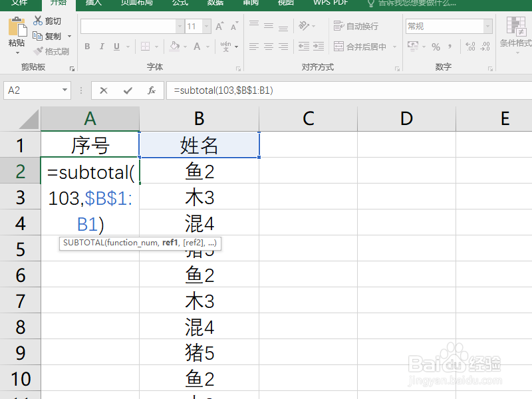
Task: Apply the Percent Style number format
Action: (x=436, y=46)
